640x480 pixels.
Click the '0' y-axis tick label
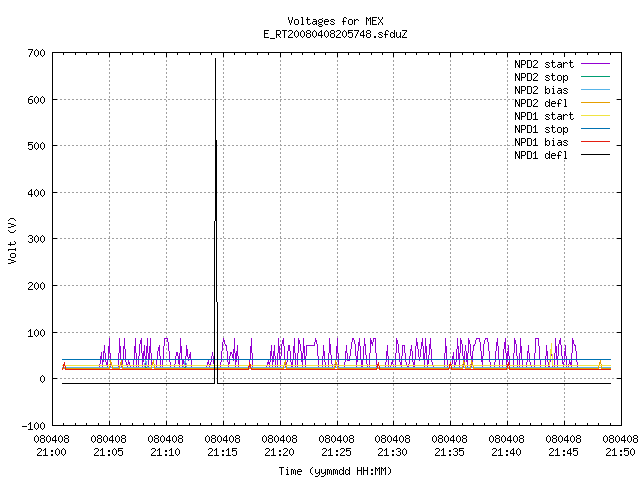click(x=42, y=379)
